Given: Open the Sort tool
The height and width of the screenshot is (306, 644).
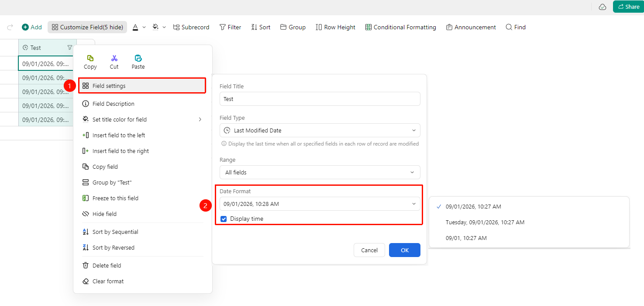Looking at the screenshot, I should tap(261, 27).
